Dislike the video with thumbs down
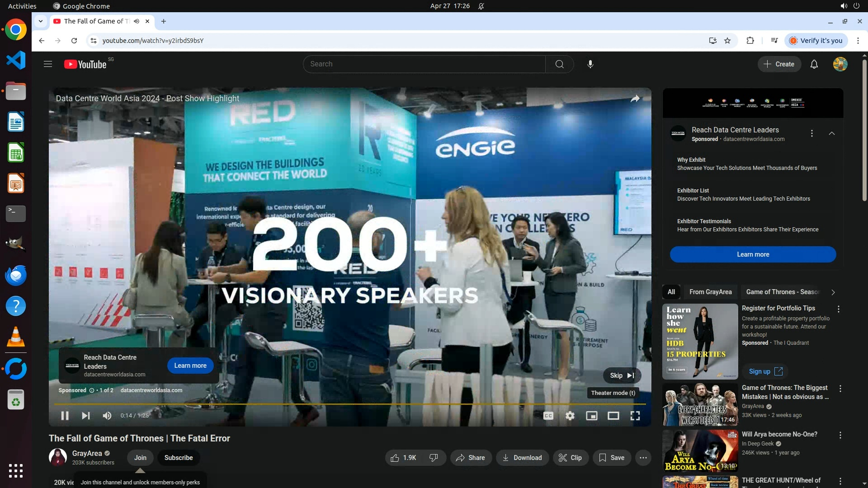 (434, 458)
